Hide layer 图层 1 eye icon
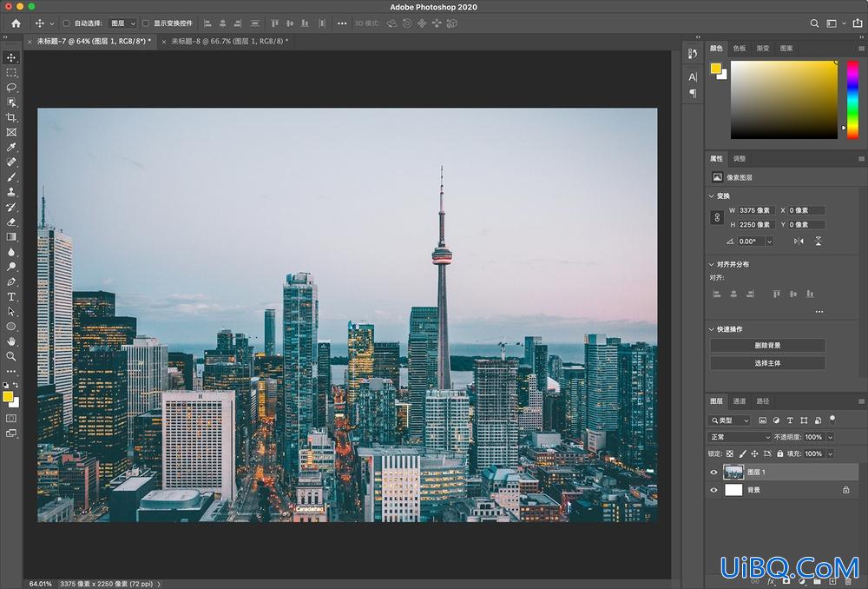This screenshot has width=868, height=589. coord(713,472)
